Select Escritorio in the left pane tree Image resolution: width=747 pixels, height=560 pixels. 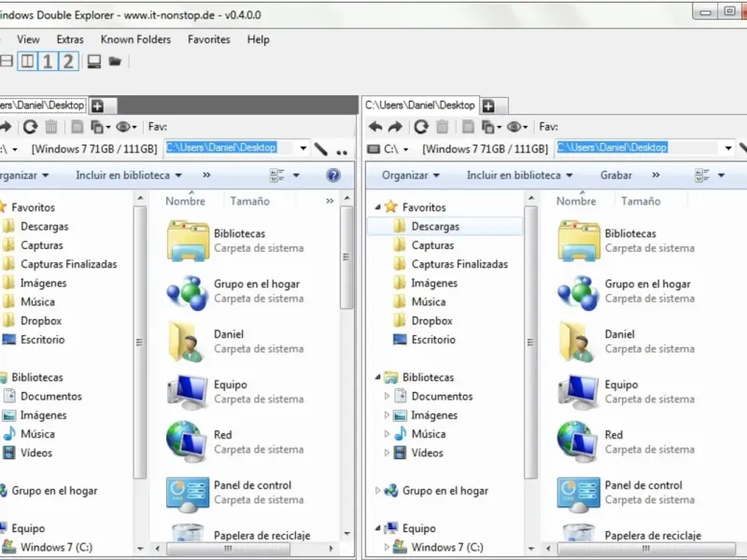point(42,340)
